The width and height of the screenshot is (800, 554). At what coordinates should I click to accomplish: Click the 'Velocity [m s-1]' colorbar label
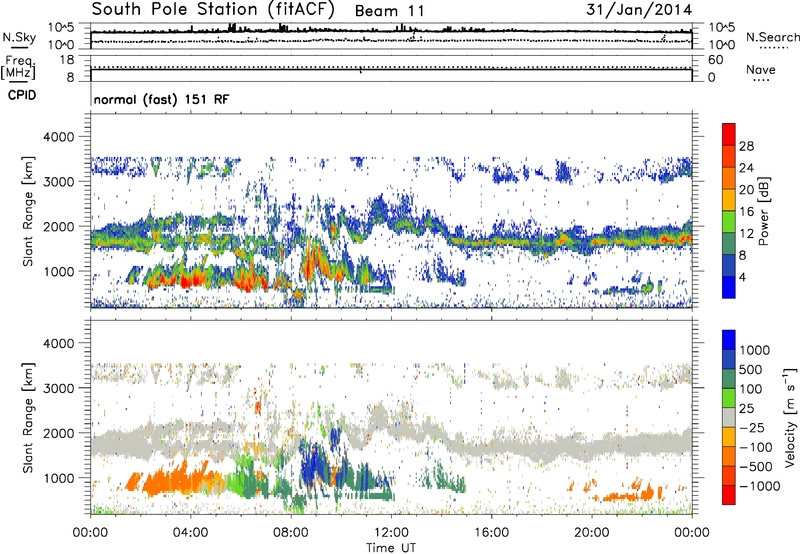click(790, 417)
